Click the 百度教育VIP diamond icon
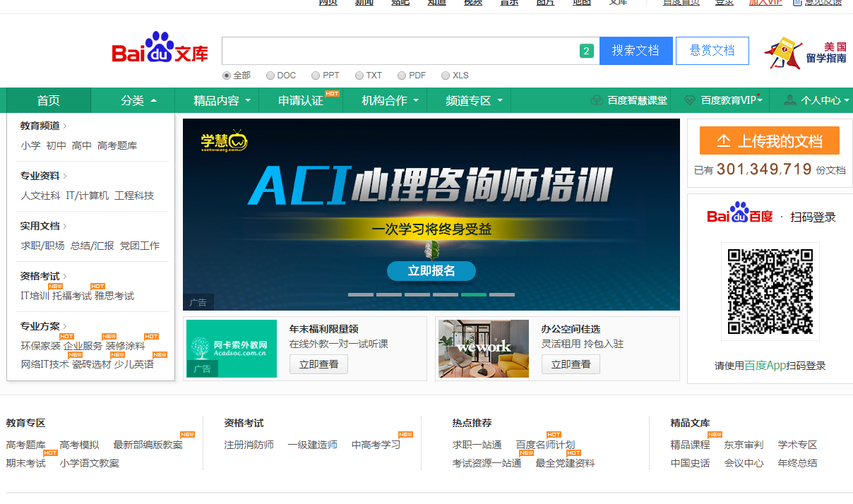 (x=690, y=100)
